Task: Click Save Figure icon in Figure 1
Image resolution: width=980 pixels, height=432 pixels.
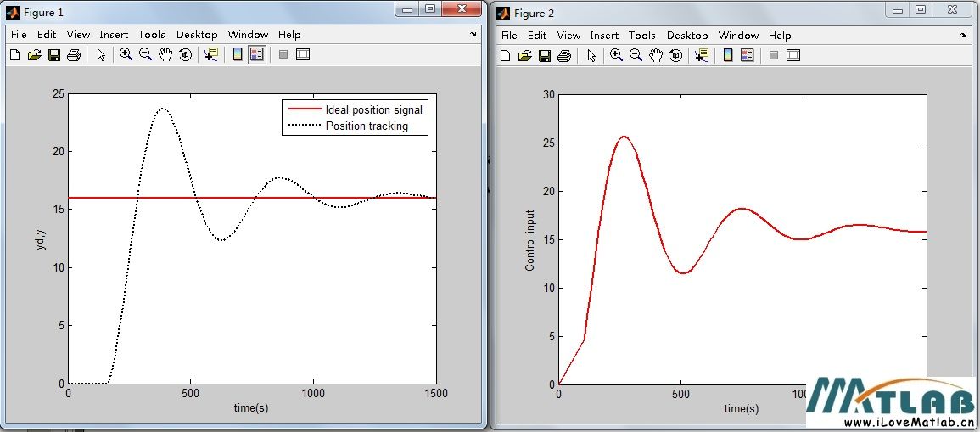Action: (53, 55)
